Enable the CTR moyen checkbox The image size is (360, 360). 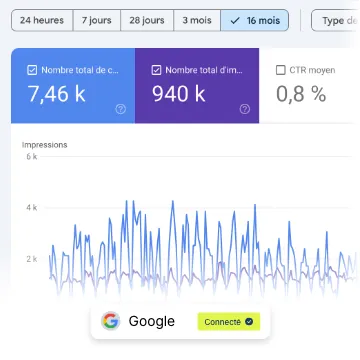281,70
